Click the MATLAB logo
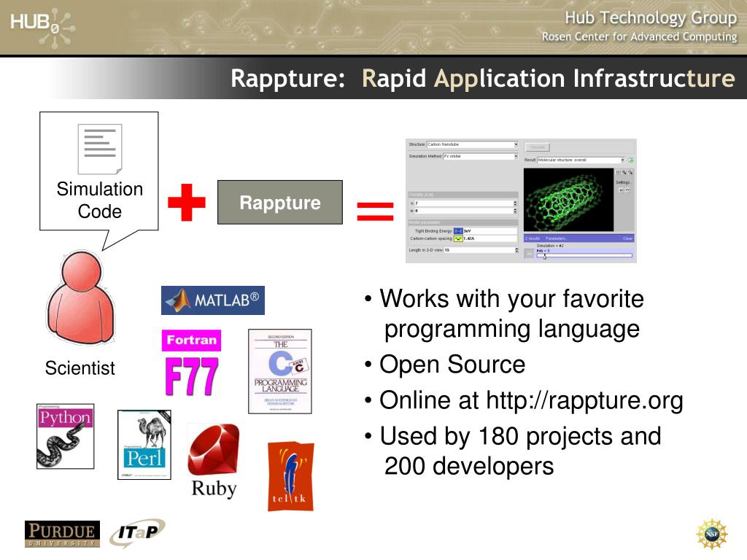The width and height of the screenshot is (747, 560). pyautogui.click(x=212, y=300)
